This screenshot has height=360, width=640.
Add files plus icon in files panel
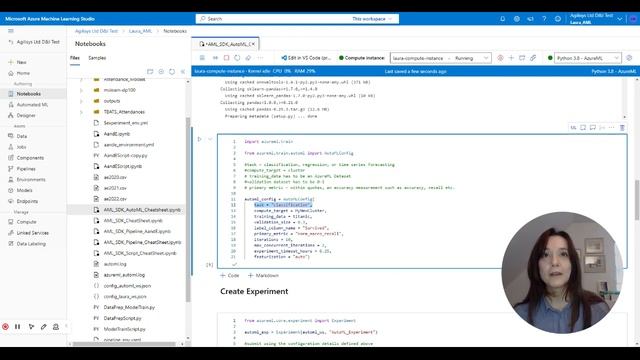tap(161, 71)
